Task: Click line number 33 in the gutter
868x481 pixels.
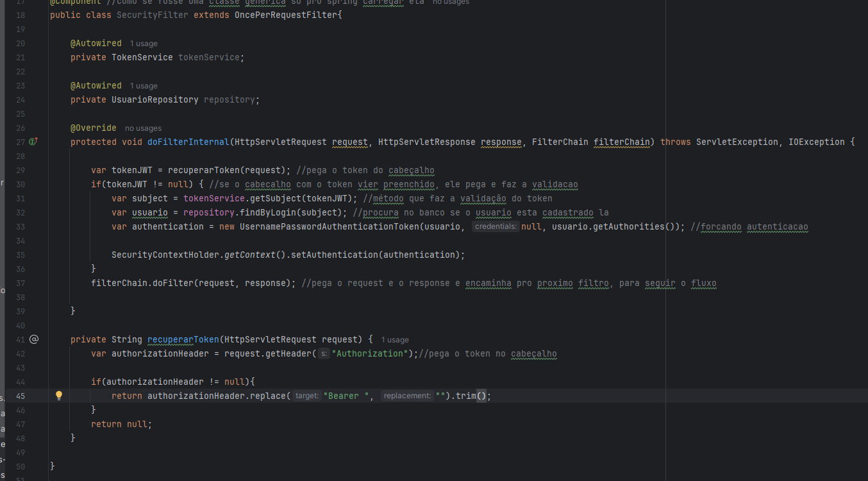Action: tap(19, 226)
